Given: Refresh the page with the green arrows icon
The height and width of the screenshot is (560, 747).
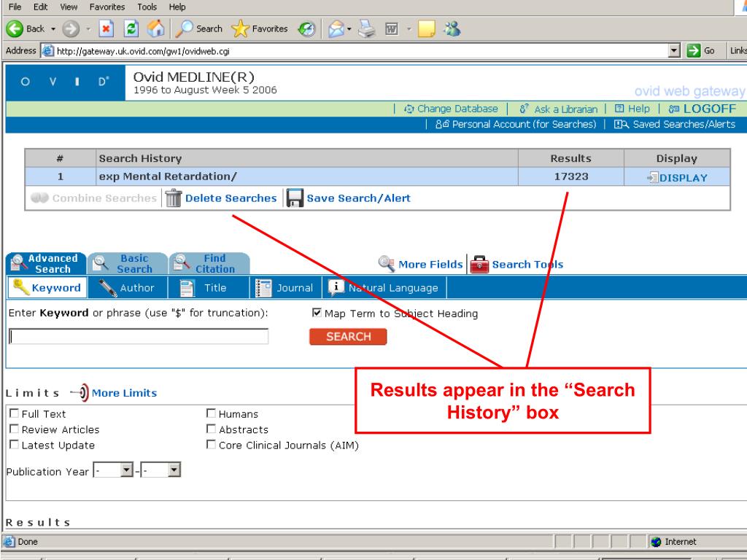Looking at the screenshot, I should 131,29.
